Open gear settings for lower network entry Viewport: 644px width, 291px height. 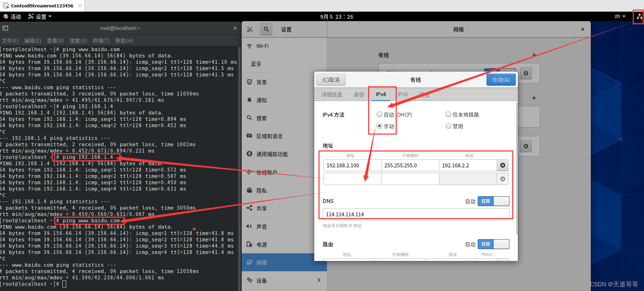[526, 146]
